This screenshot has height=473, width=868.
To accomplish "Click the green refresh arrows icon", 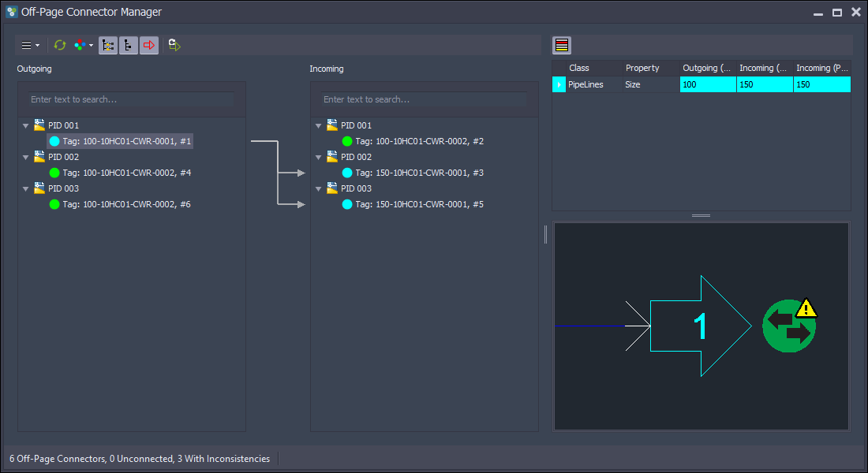I will [60, 46].
